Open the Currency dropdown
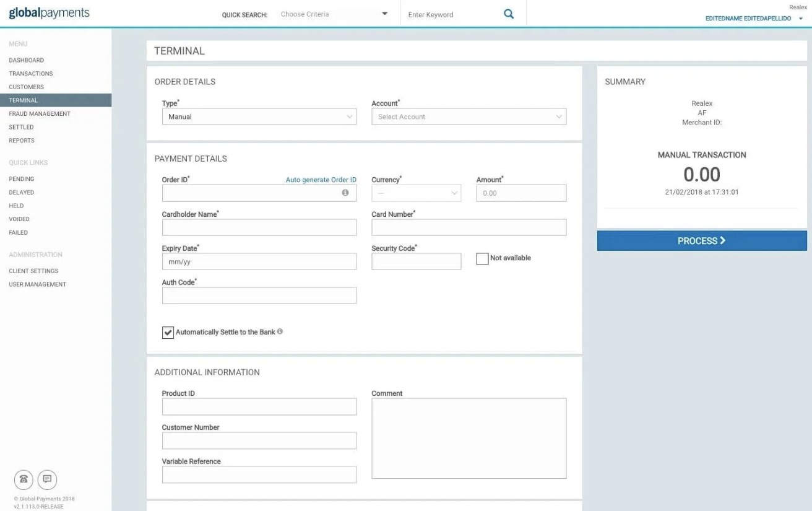812x511 pixels. [x=416, y=193]
